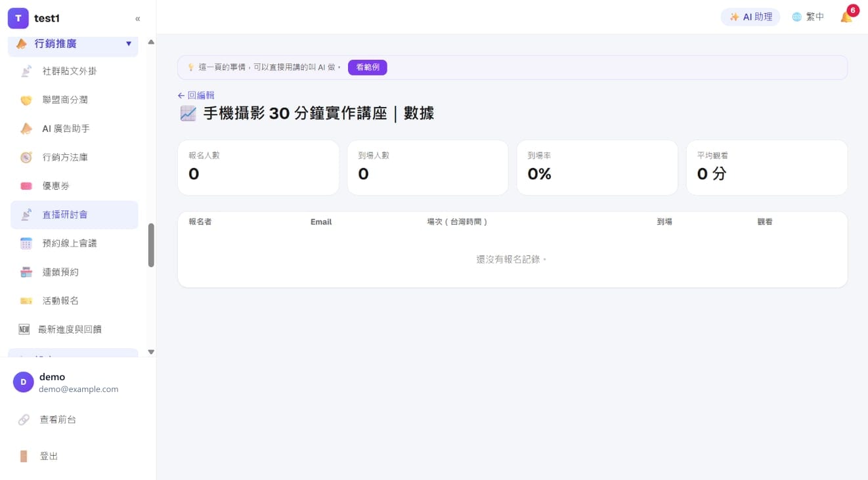Click sidebar scrollbar up arrow
Viewport: 868px width, 480px height.
151,42
